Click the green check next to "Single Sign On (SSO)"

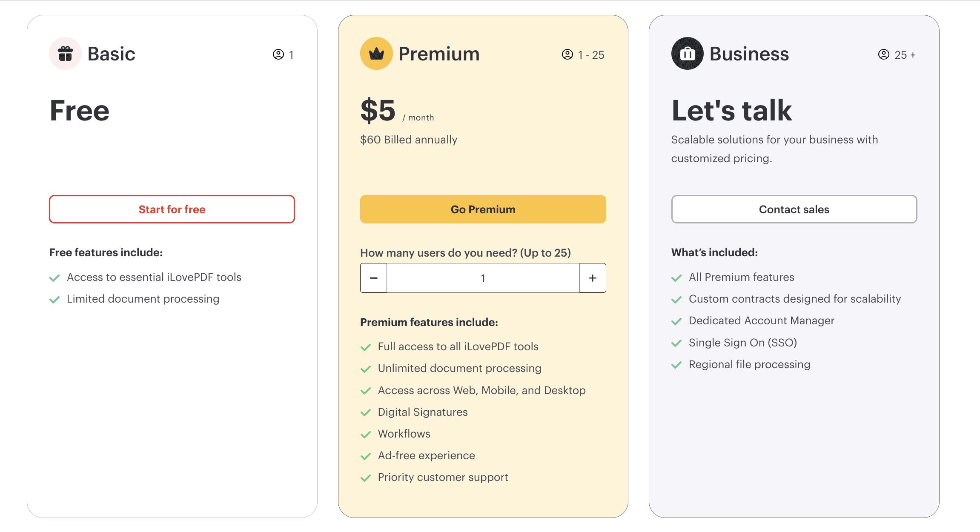[676, 343]
